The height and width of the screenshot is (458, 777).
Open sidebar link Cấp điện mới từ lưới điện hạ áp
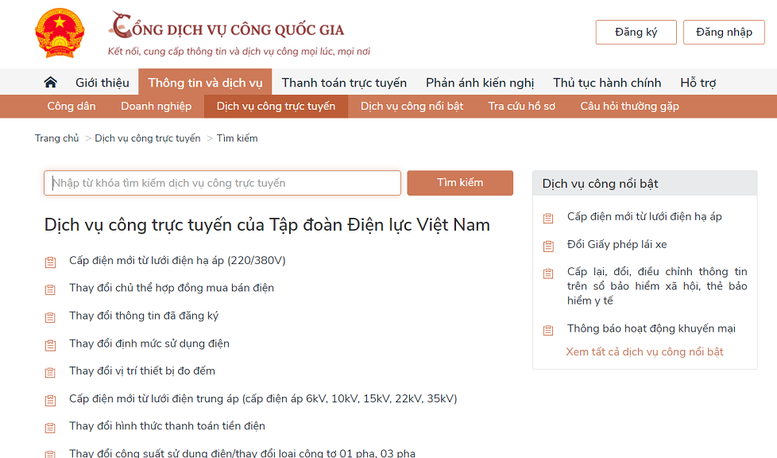click(645, 217)
